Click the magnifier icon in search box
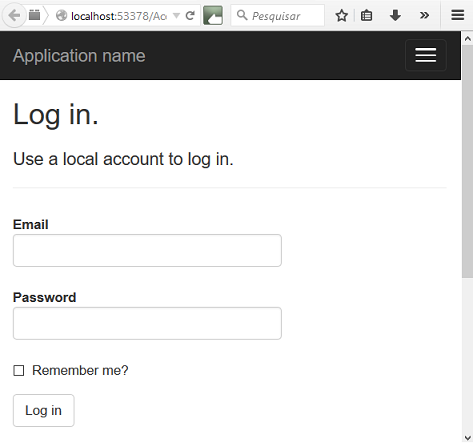This screenshot has width=473, height=443. click(x=242, y=15)
